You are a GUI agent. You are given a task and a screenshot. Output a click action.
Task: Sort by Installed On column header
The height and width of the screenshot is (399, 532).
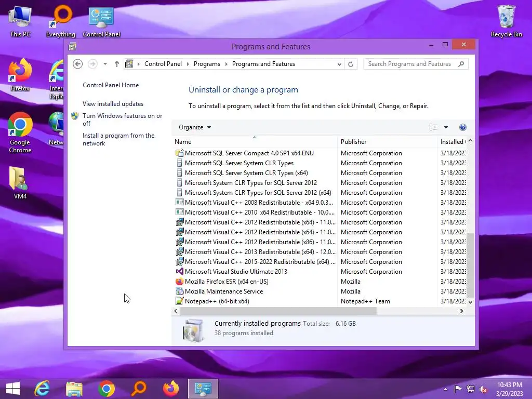(453, 142)
